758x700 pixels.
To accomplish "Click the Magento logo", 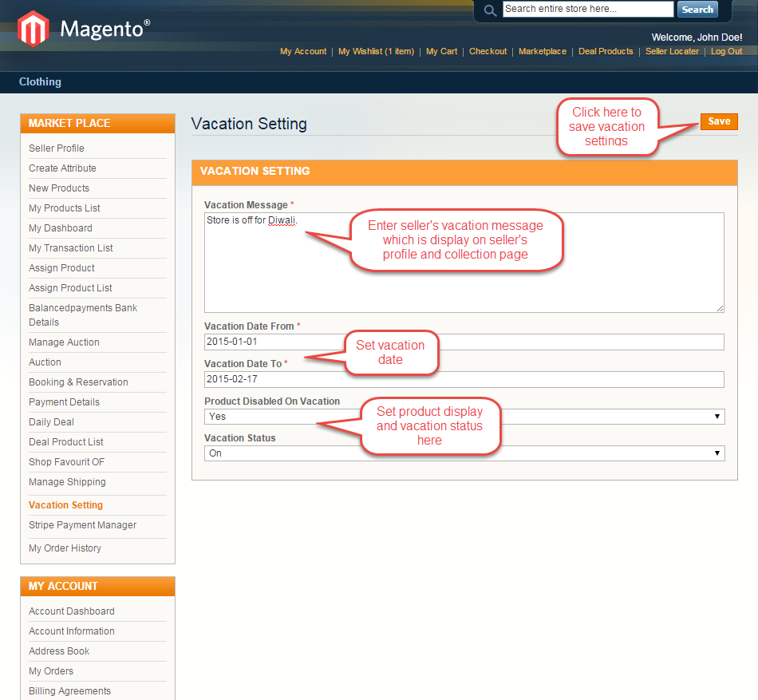I will [x=83, y=29].
